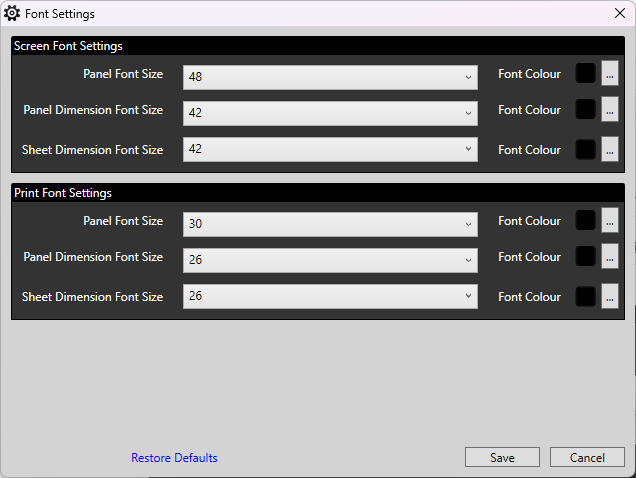Image resolution: width=636 pixels, height=478 pixels.
Task: Open colour picker button for Print Sheet Dimension
Action: (610, 296)
